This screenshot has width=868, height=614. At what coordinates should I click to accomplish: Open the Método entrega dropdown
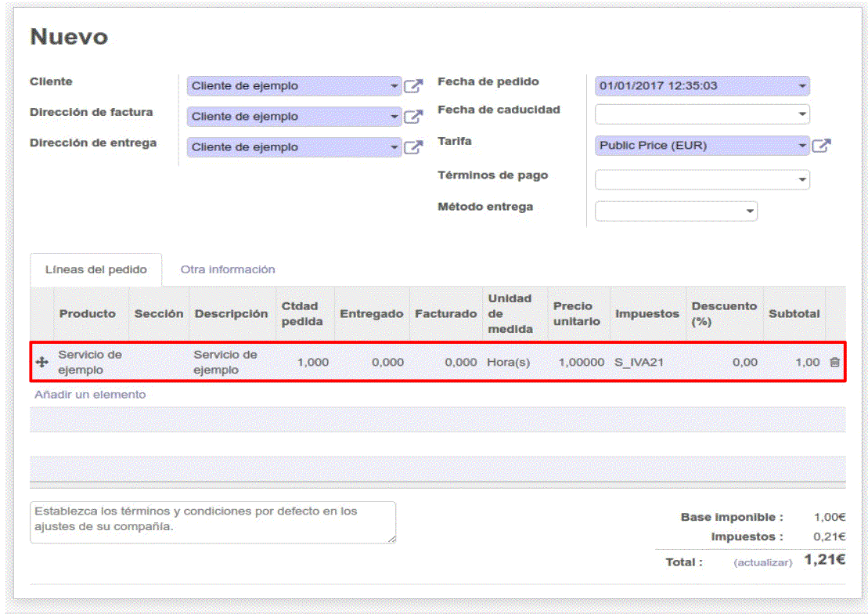tap(750, 211)
